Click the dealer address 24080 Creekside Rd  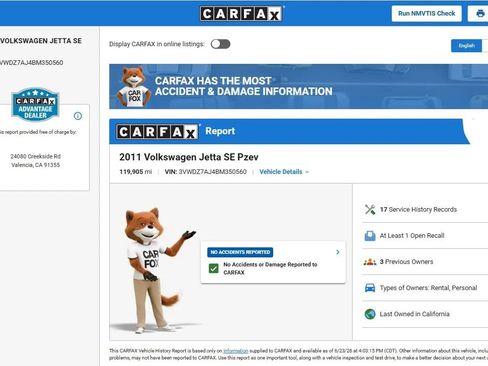pyautogui.click(x=35, y=156)
